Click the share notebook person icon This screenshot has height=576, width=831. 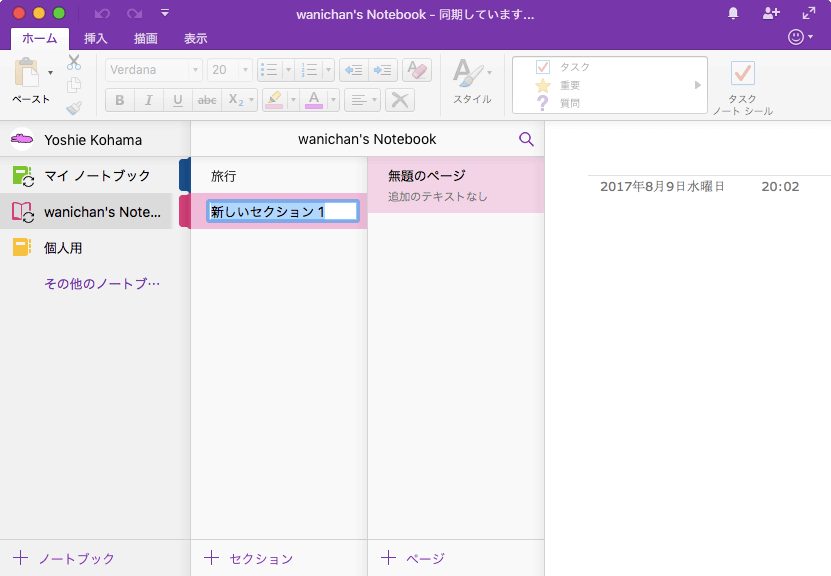[771, 13]
